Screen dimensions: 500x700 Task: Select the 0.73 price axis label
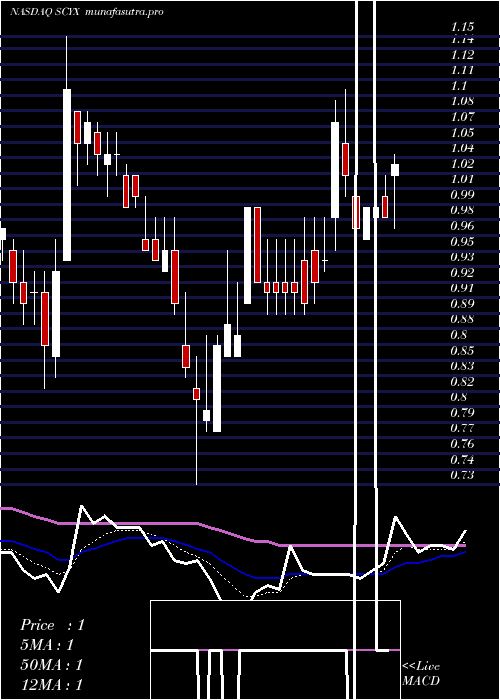[x=462, y=475]
